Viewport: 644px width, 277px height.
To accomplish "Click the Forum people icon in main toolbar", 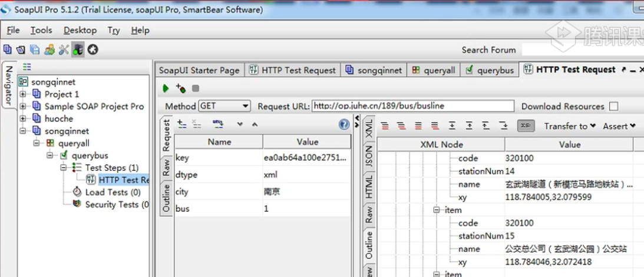I will point(49,50).
